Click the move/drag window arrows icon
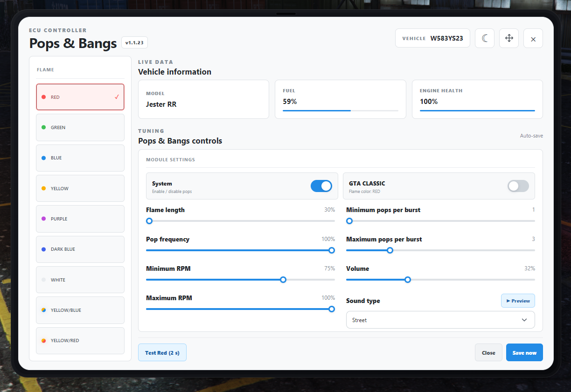Image resolution: width=571 pixels, height=392 pixels. [509, 38]
